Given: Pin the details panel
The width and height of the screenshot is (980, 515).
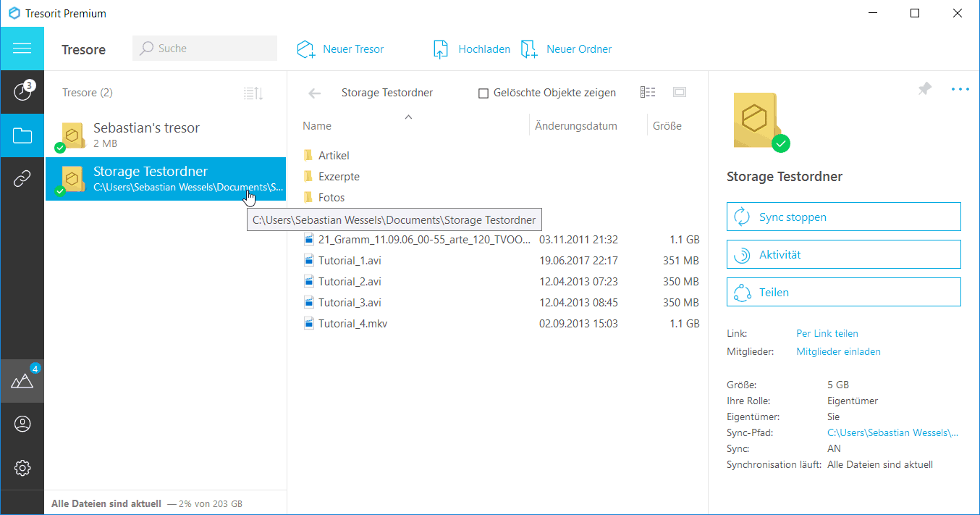Looking at the screenshot, I should click(924, 89).
